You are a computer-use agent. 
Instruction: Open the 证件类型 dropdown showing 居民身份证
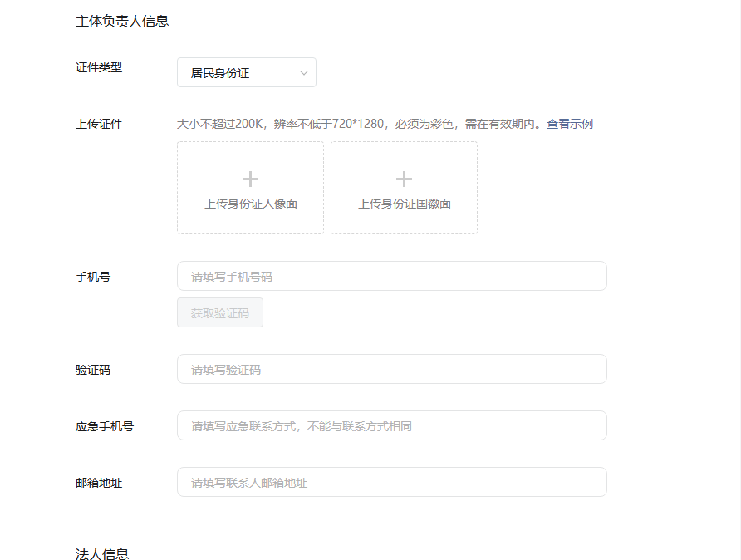click(x=247, y=72)
